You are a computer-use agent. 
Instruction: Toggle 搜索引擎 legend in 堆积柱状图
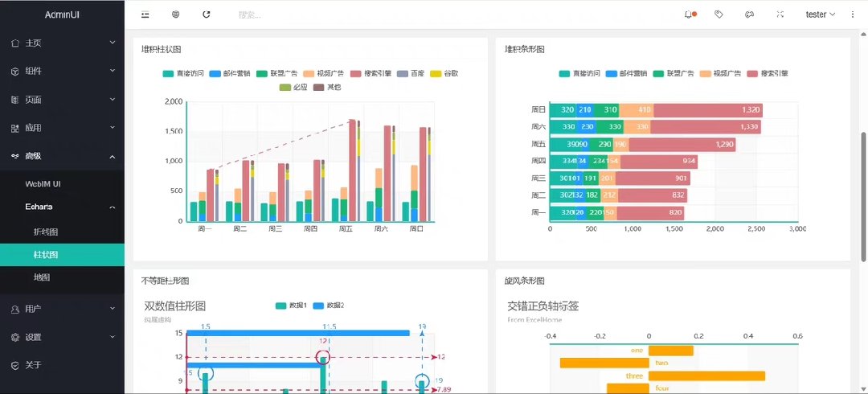[x=371, y=73]
